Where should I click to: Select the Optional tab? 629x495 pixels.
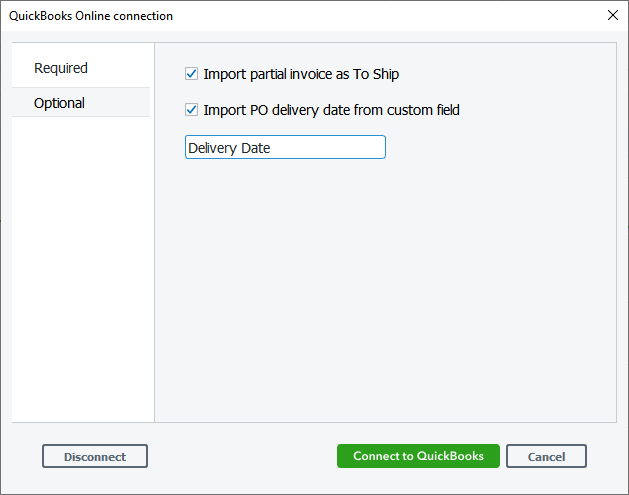60,103
